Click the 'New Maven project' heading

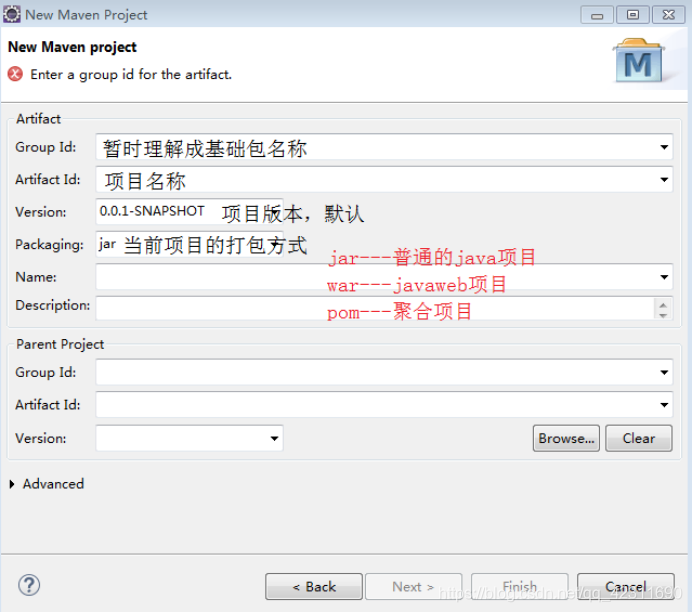tap(72, 47)
